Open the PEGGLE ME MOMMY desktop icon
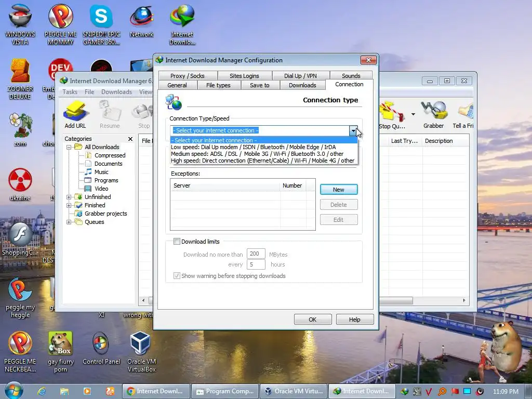 [x=60, y=24]
